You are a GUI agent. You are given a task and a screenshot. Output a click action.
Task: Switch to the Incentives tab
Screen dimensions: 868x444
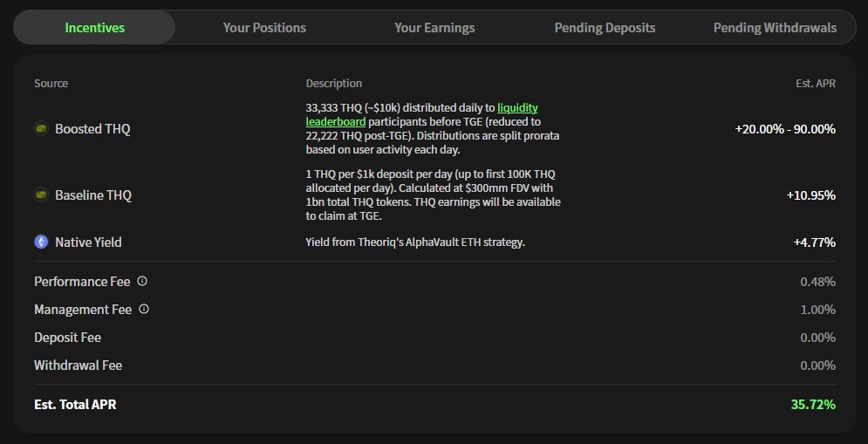95,28
